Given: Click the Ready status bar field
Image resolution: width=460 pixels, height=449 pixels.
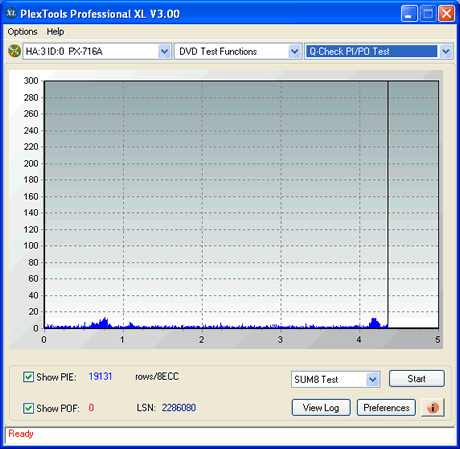Looking at the screenshot, I should coord(230,435).
